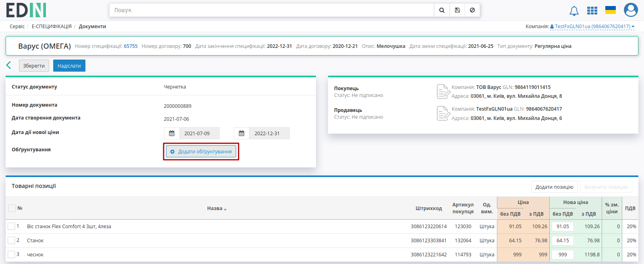This screenshot has width=644, height=264.
Task: Toggle the select-all checkbox in table header
Action: [x=12, y=208]
